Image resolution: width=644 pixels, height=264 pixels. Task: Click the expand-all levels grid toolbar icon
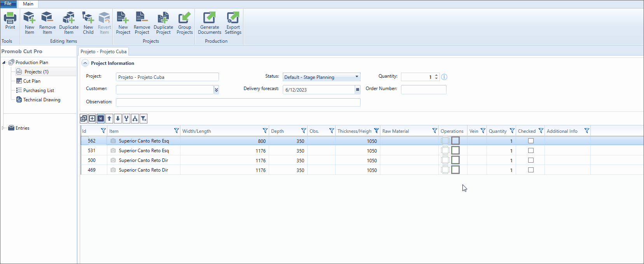pyautogui.click(x=84, y=118)
